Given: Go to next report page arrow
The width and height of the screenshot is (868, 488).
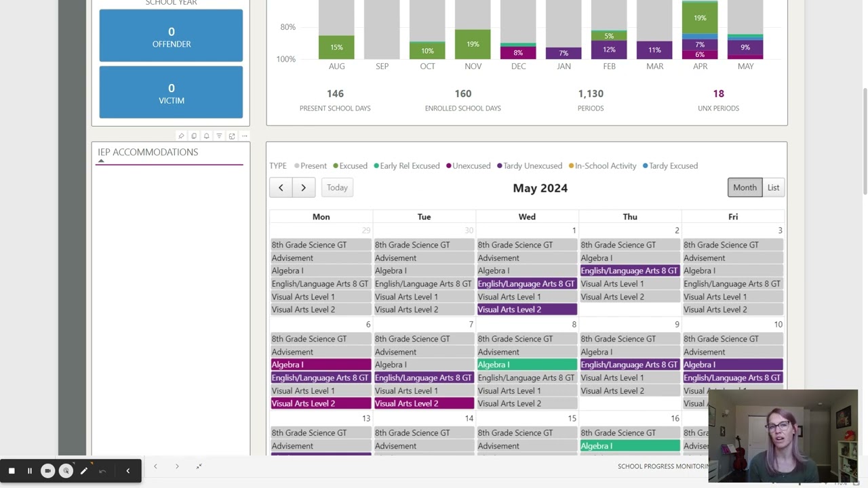Looking at the screenshot, I should [177, 466].
